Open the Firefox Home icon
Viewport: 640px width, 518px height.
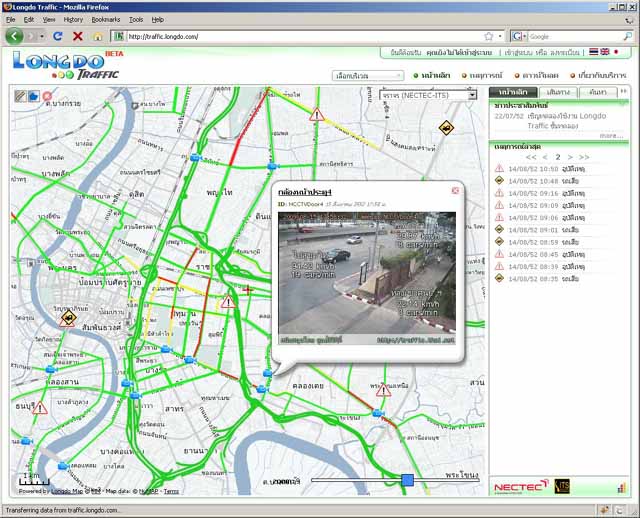(x=98, y=36)
